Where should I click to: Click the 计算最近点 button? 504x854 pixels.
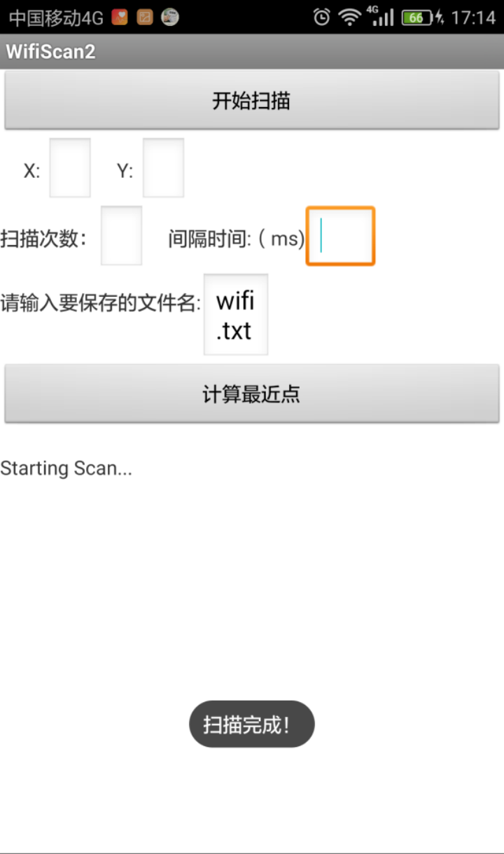[x=252, y=394]
